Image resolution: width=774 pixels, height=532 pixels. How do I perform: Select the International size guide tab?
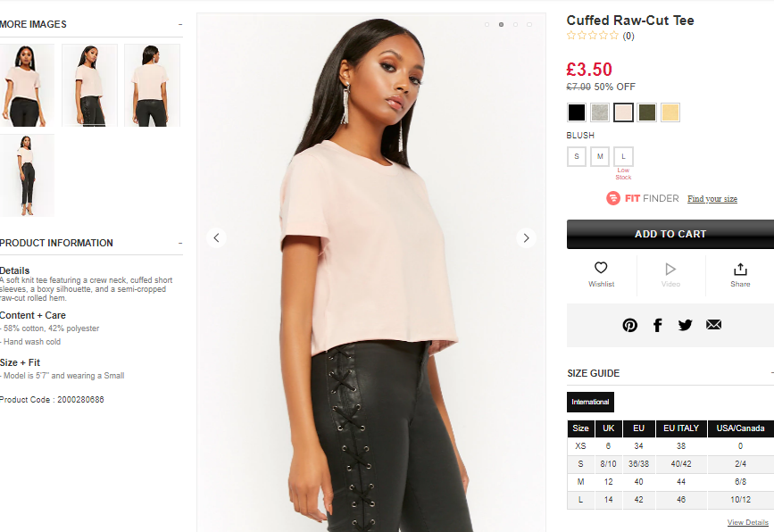[590, 402]
